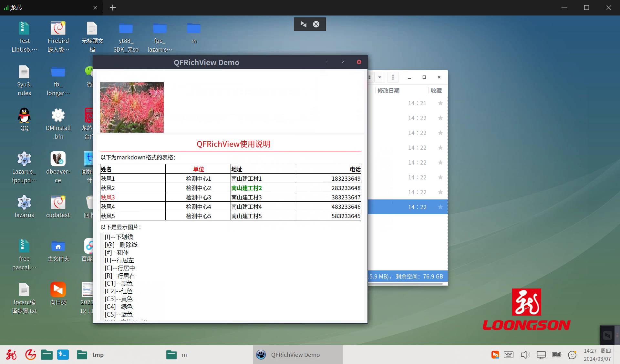Click the Loongson start menu icon in taskbar
The width and height of the screenshot is (620, 364).
pos(11,355)
